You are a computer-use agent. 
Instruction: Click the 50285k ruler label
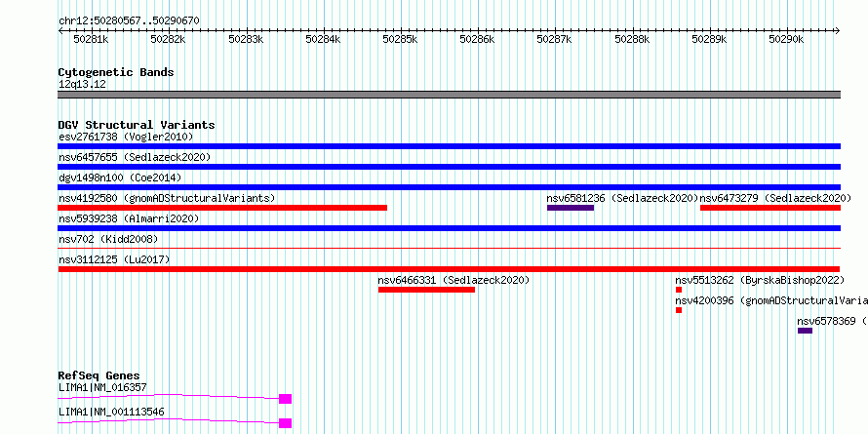point(400,39)
